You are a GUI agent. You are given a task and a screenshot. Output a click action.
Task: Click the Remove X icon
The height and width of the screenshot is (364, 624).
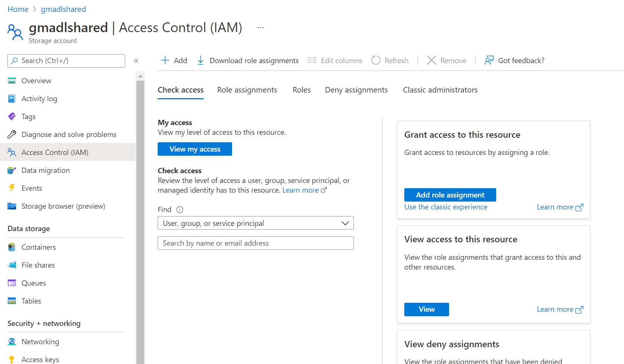(x=432, y=60)
